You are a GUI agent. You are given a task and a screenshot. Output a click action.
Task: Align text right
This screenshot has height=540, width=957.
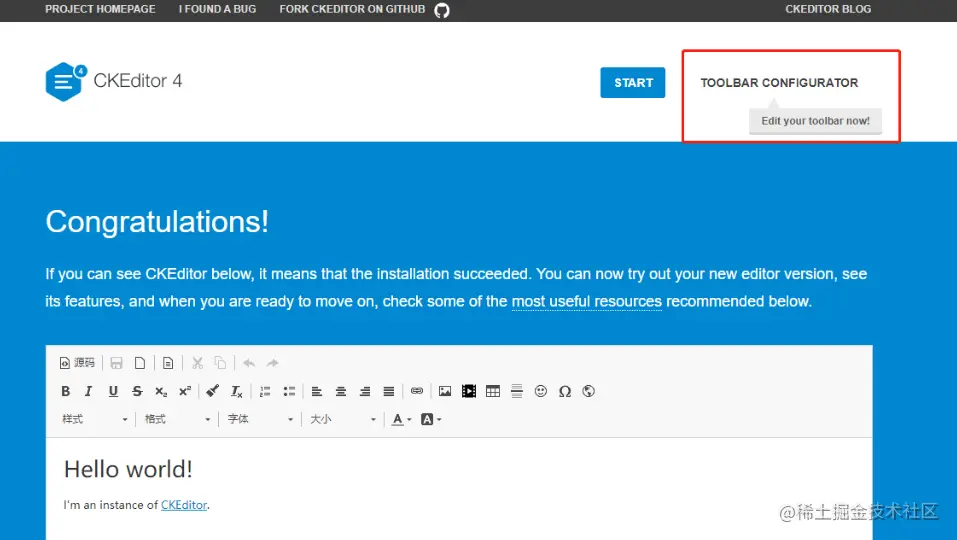365,391
